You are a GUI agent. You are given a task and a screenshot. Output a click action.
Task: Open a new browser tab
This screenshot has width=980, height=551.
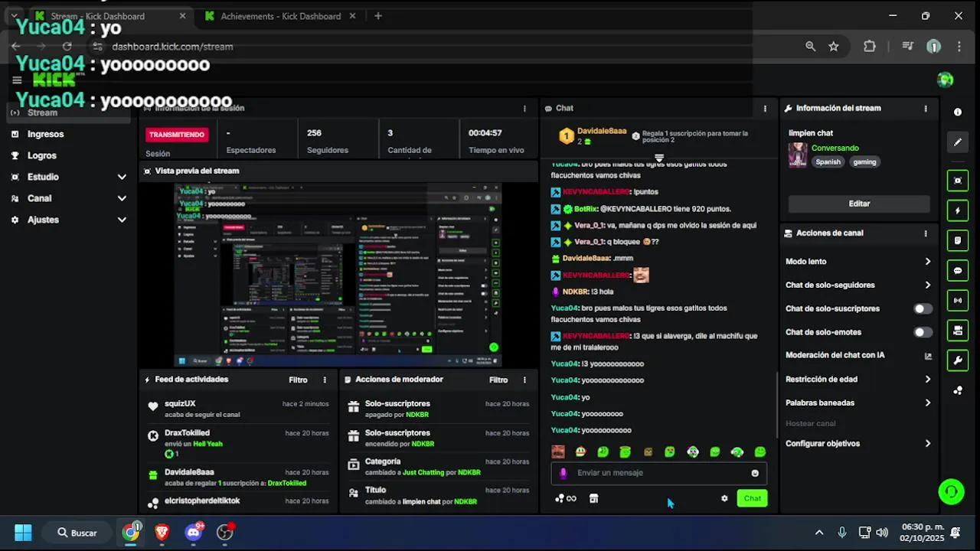377,16
